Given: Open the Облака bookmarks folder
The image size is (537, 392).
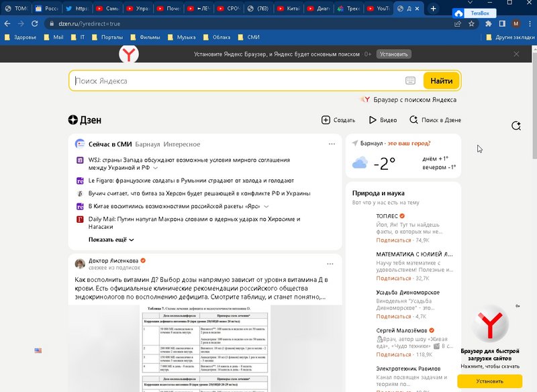Looking at the screenshot, I should tap(217, 37).
